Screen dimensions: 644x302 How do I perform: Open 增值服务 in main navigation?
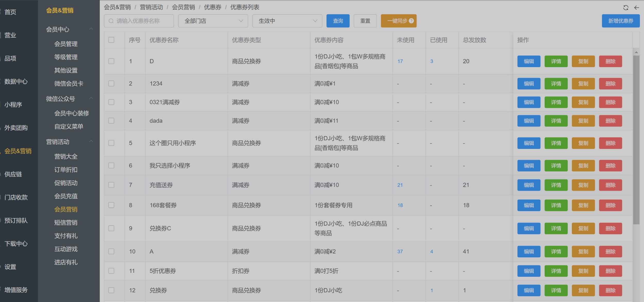coord(16,290)
